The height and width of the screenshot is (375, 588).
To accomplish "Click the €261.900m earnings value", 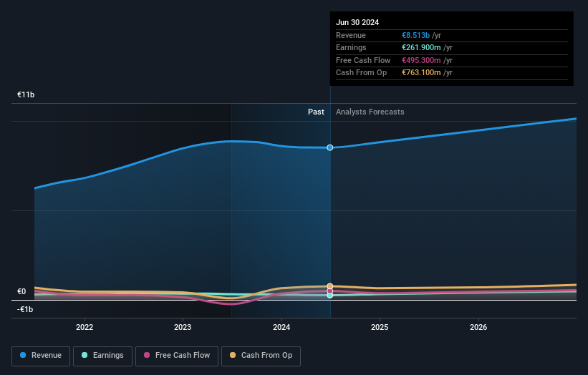I will click(422, 47).
